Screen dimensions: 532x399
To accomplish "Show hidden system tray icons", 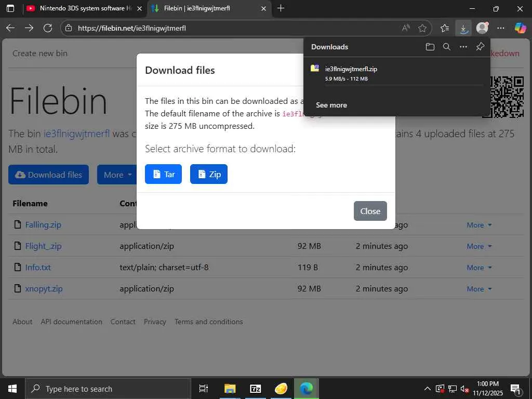I will pos(428,389).
